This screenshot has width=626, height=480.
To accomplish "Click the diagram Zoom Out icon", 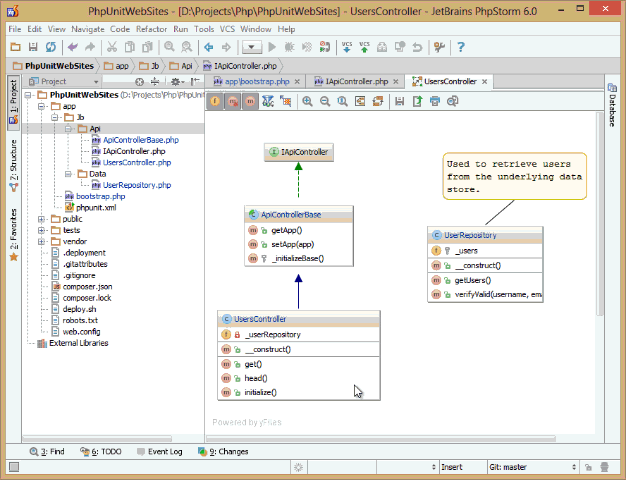I will click(x=325, y=101).
